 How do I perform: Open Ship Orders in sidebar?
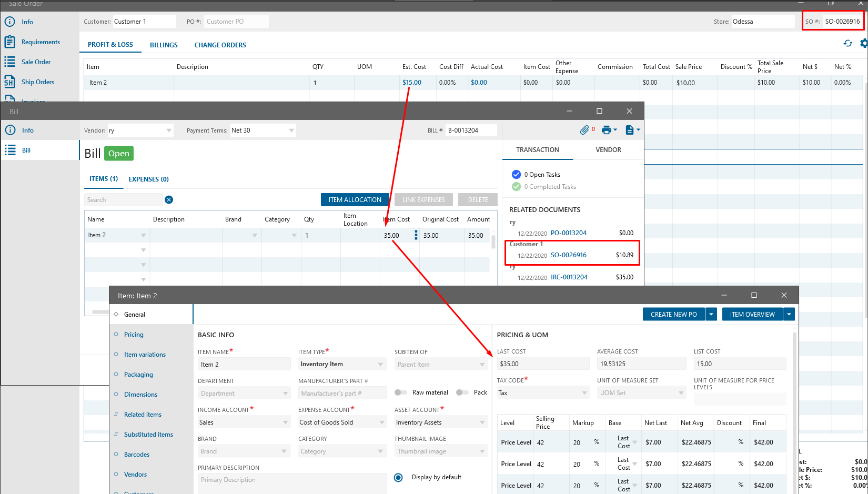[x=37, y=82]
